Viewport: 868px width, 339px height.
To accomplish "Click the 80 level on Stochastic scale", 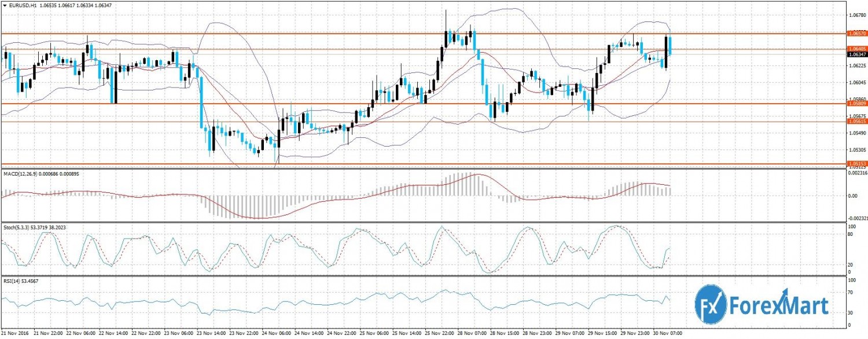I will (x=851, y=235).
